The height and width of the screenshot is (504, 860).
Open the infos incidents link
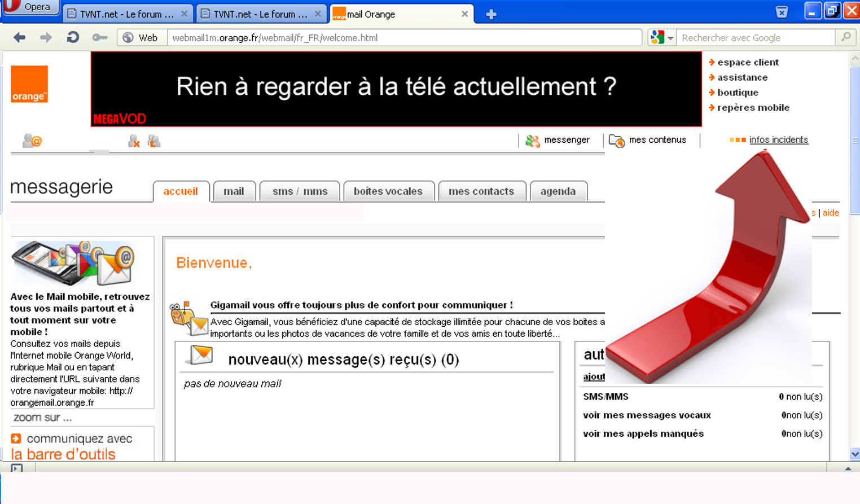tap(779, 140)
